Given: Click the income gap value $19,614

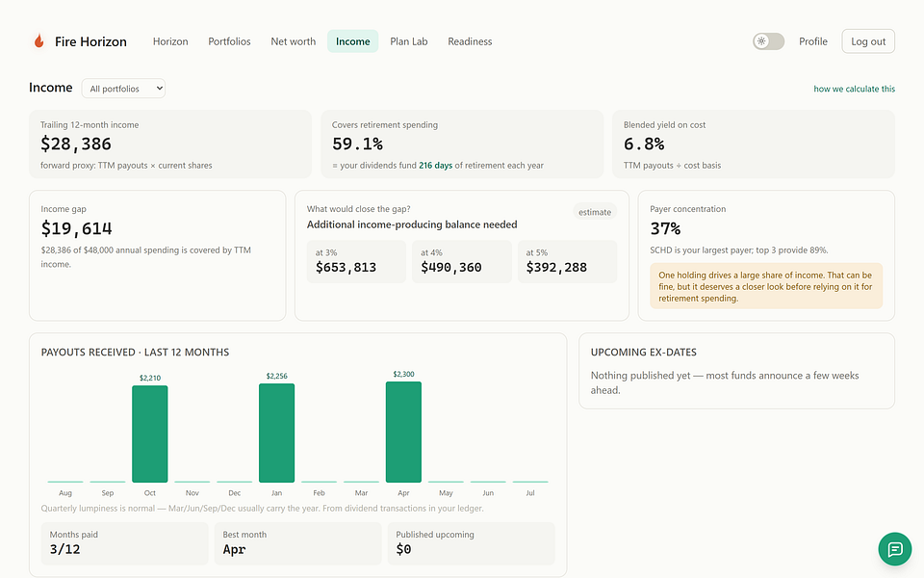Looking at the screenshot, I should click(x=77, y=228).
